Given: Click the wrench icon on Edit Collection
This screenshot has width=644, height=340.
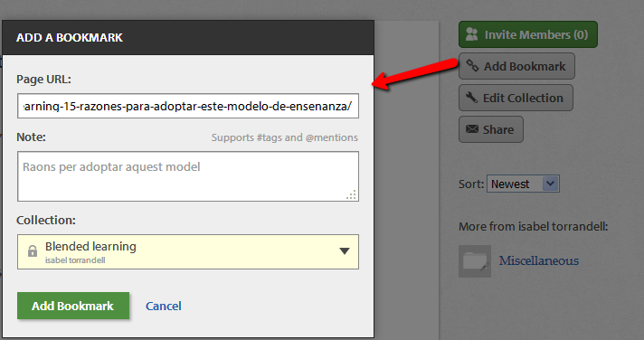Looking at the screenshot, I should coord(471,98).
